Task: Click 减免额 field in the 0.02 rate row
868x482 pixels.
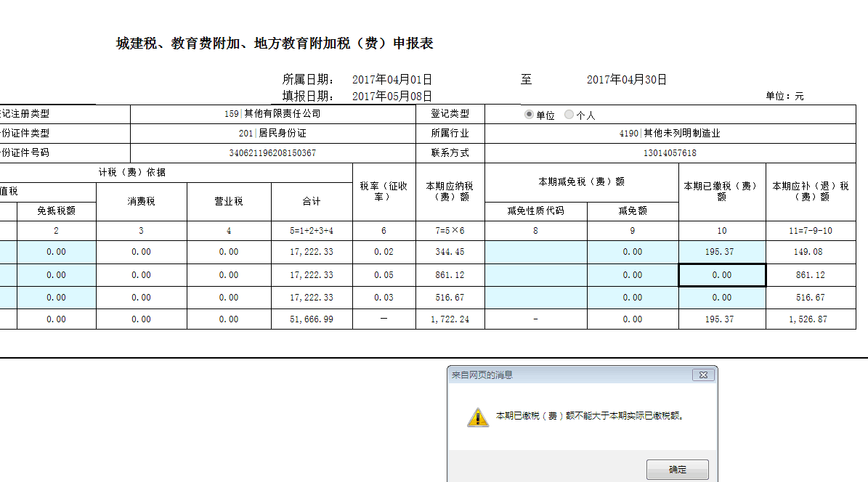Action: click(632, 252)
